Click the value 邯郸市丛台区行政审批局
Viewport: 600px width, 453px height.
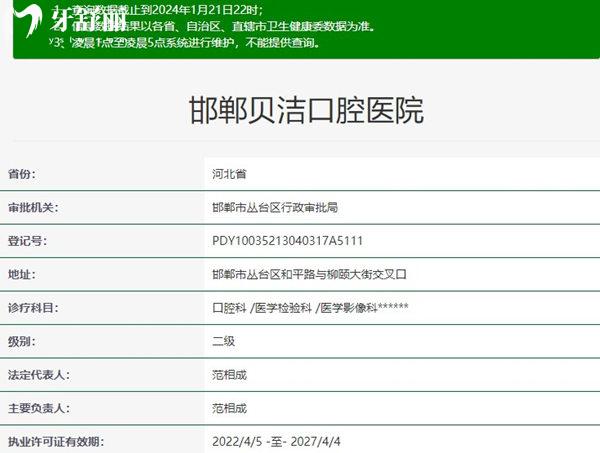pos(275,207)
